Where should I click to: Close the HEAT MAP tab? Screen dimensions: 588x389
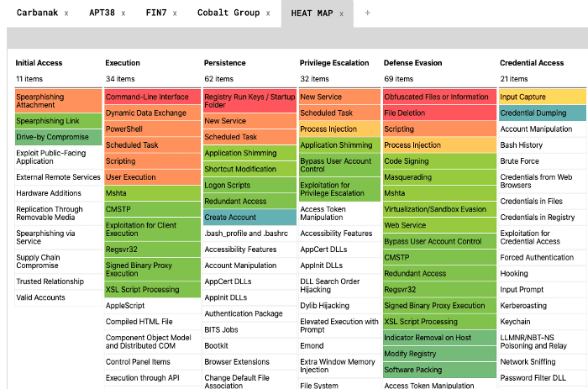[x=341, y=13]
